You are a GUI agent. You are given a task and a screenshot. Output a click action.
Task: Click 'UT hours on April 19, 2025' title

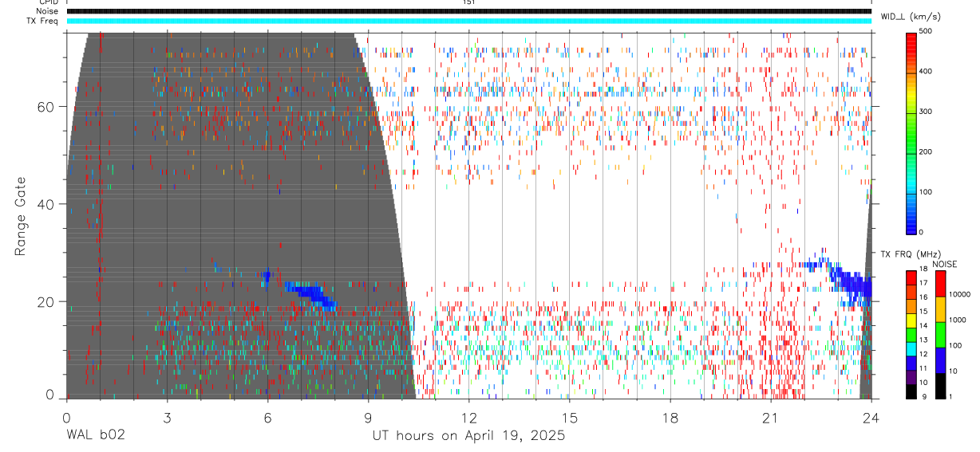468,435
